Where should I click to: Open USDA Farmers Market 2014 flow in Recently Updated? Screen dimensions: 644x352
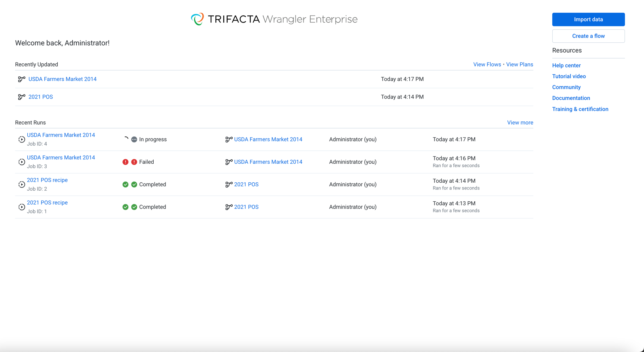[62, 79]
